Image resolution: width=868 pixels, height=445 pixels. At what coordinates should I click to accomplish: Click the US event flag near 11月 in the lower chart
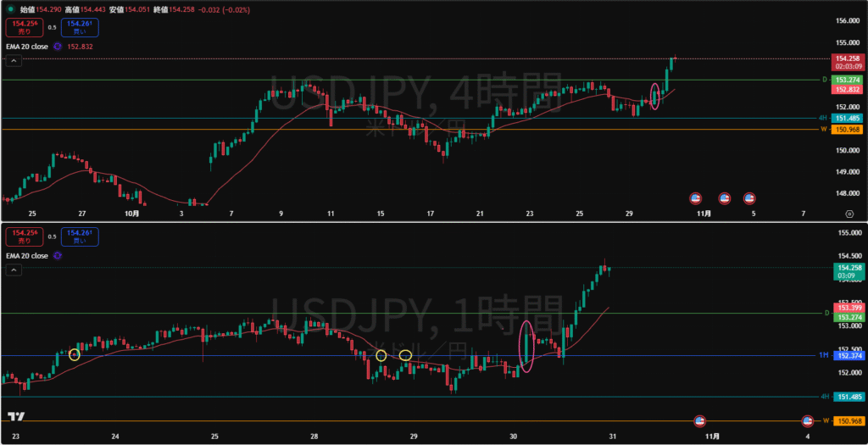[700, 420]
